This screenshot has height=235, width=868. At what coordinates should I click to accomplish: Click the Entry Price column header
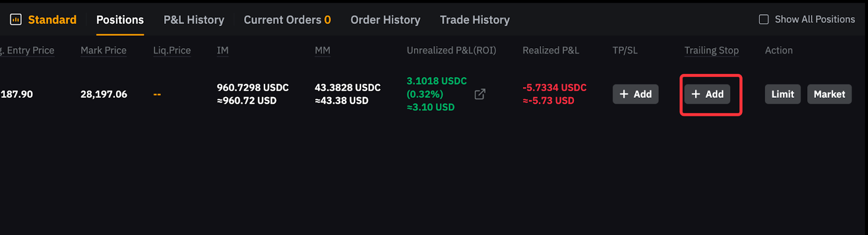point(30,50)
